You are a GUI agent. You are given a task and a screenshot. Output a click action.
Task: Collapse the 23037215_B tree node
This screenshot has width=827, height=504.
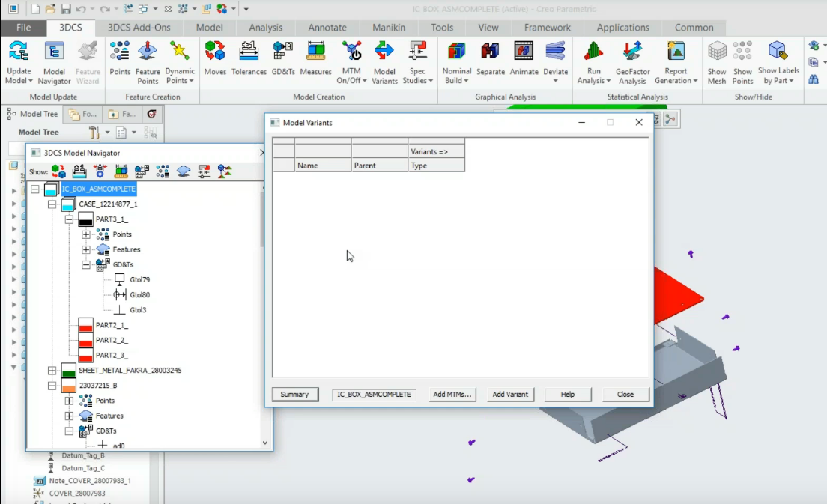(x=52, y=386)
